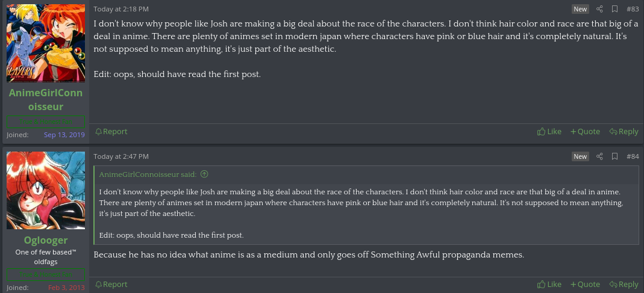Image resolution: width=644 pixels, height=293 pixels.
Task: Click AnimeGirlConnoisseur's avatar image
Action: (x=46, y=43)
